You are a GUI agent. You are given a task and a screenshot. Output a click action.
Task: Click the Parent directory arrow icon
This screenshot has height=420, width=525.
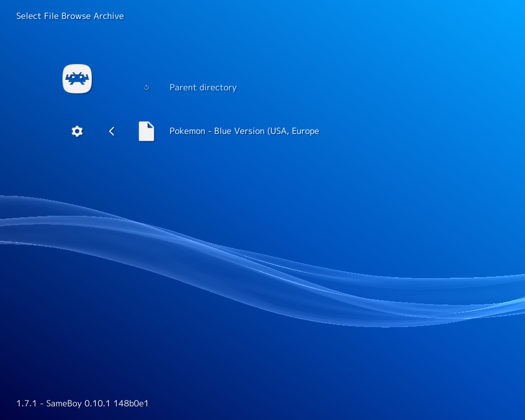(x=146, y=88)
